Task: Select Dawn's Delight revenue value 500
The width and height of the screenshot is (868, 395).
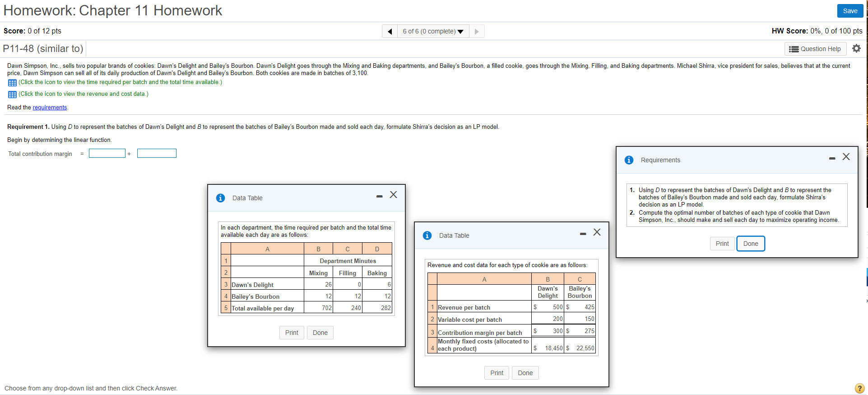Action: (x=558, y=307)
